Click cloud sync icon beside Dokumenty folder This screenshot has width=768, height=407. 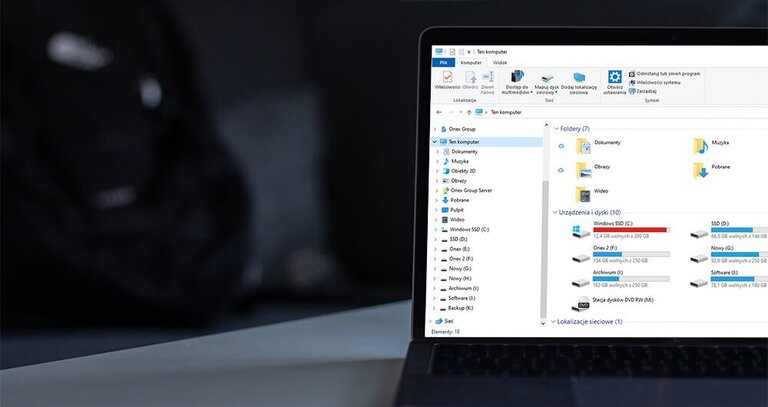coord(561,146)
